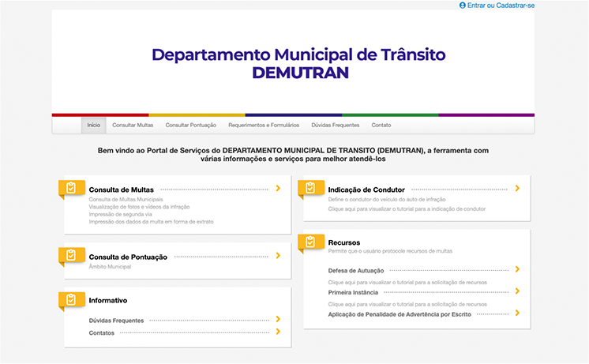Screen dimensions: 589x364
Task: Click the clipboard icon of Recursos card
Action: point(310,242)
